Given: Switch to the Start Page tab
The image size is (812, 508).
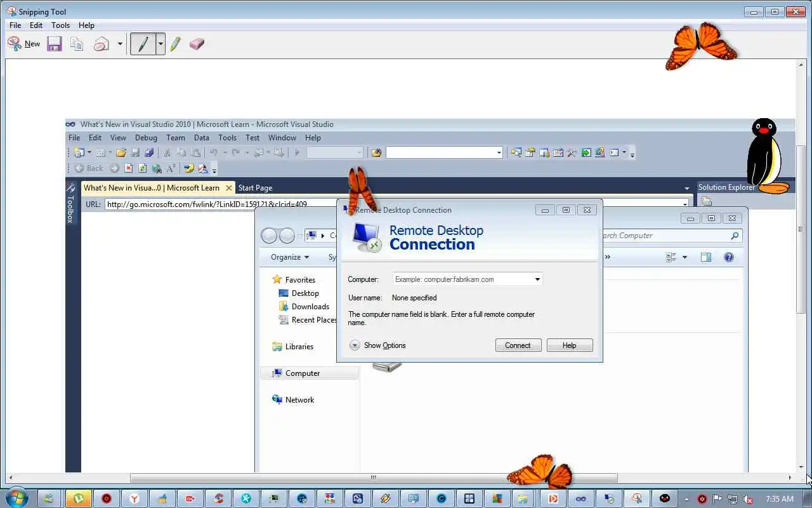Looking at the screenshot, I should point(255,188).
